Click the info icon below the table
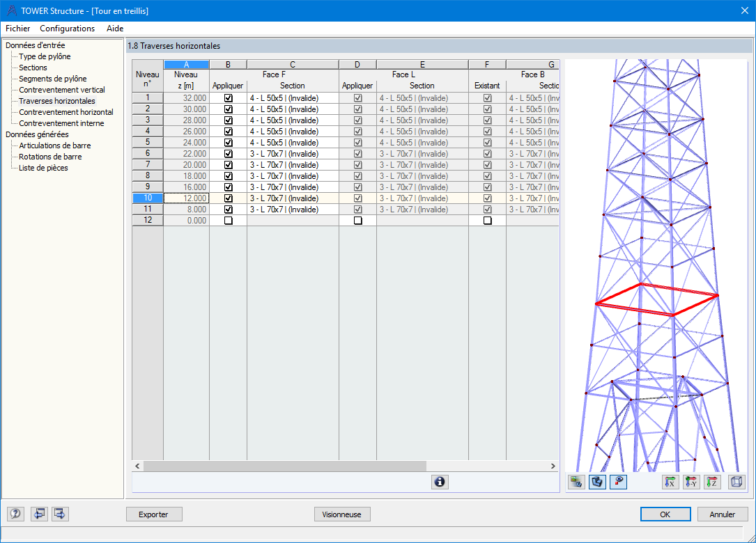The image size is (756, 543). (439, 482)
